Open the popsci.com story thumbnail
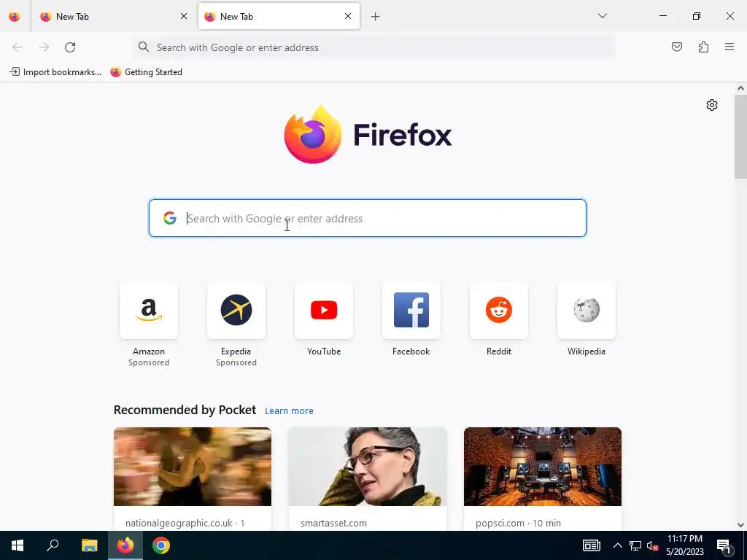Viewport: 747px width, 560px height. tap(543, 467)
